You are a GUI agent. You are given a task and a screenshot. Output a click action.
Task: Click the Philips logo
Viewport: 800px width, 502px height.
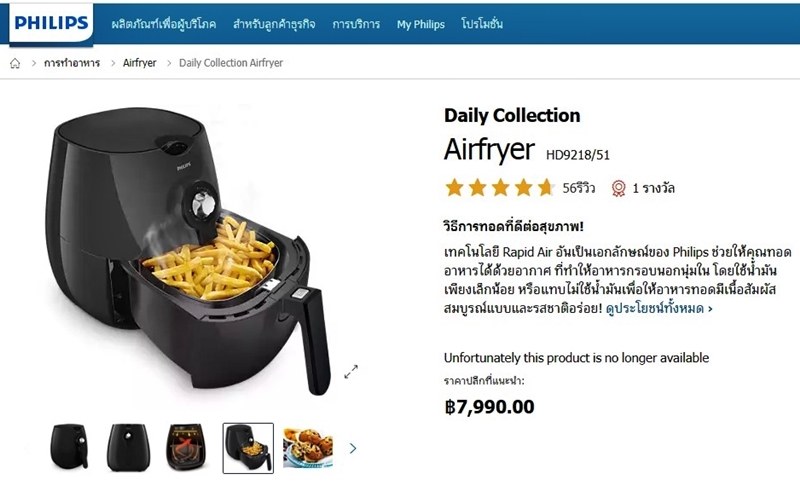51,23
